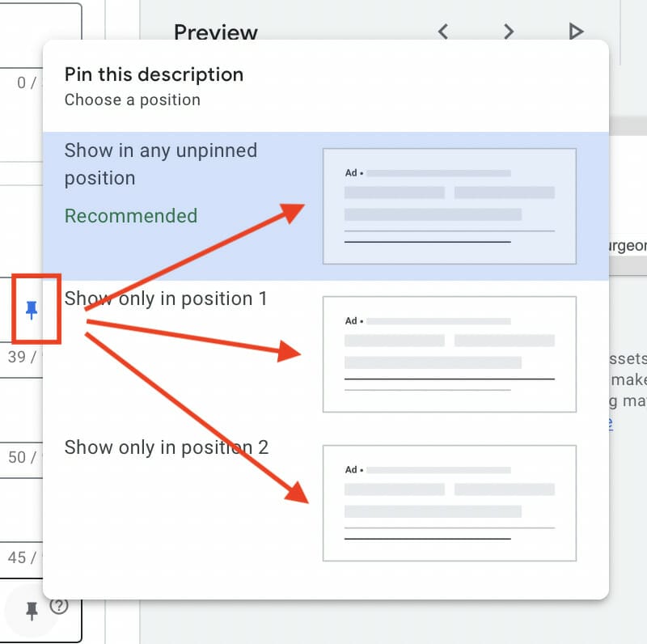
Task: Choose Show only in position 2
Action: [x=166, y=447]
